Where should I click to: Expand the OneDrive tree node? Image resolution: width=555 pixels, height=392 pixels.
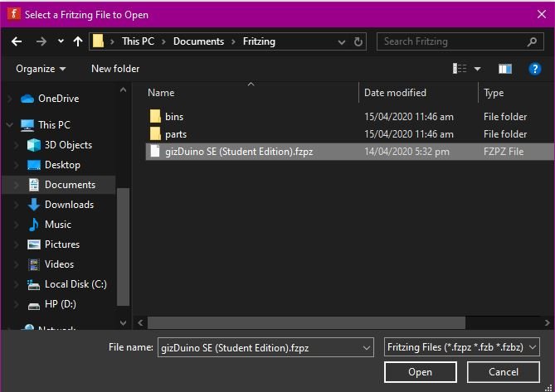(10, 99)
